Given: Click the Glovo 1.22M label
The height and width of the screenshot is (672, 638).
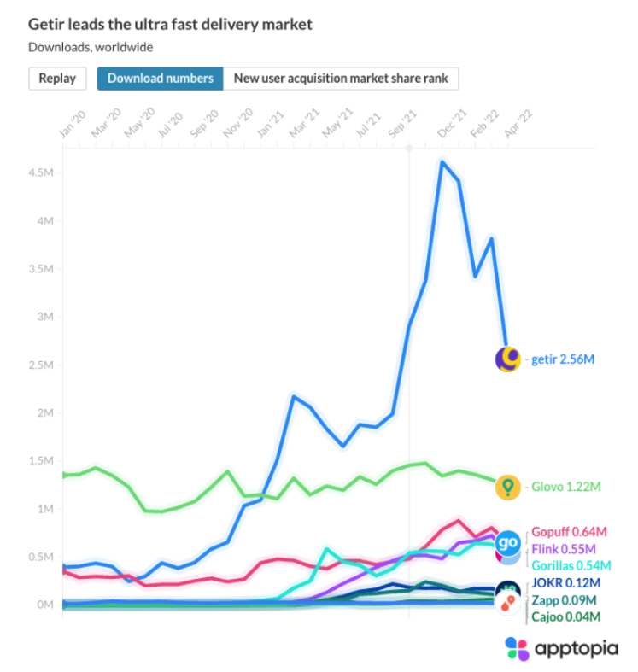Looking at the screenshot, I should (x=566, y=487).
